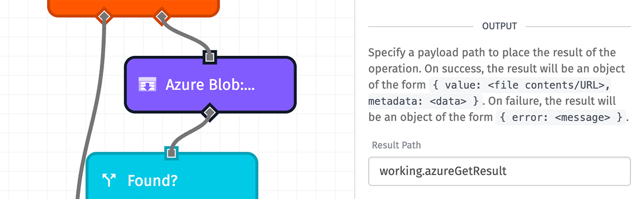Select the cyan Found? conditional node
The image size is (644, 199).
[172, 176]
